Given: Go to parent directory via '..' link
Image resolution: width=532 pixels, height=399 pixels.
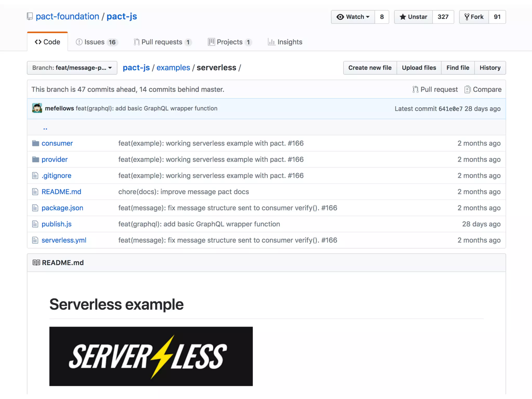Looking at the screenshot, I should (45, 128).
